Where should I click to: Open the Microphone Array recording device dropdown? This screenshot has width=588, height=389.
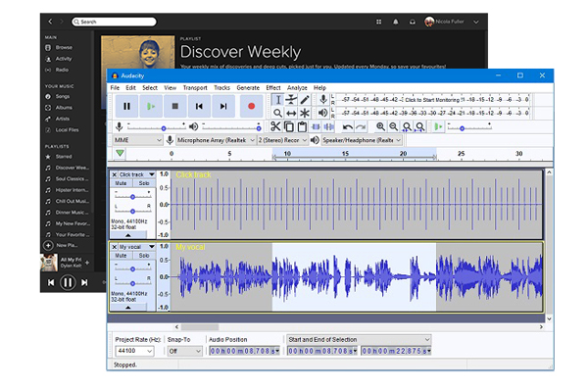(216, 140)
